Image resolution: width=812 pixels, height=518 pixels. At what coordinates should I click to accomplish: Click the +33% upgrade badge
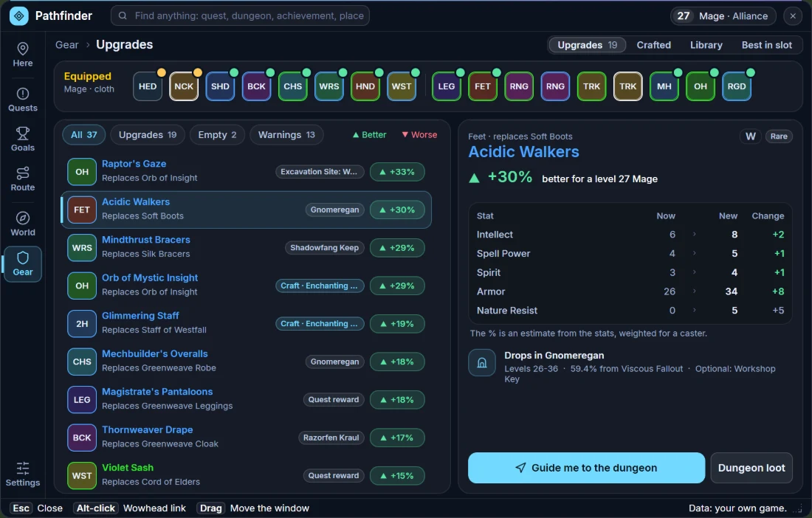[x=397, y=172]
